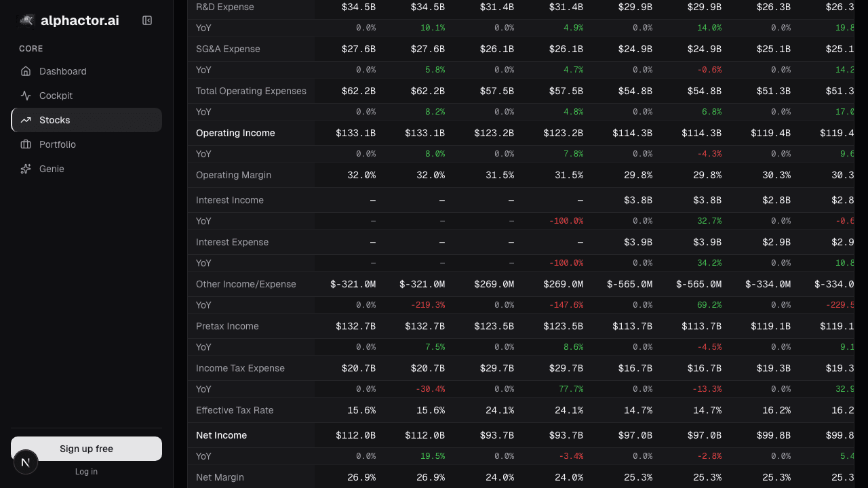868x488 pixels.
Task: Click the 19.5% Net Income YoY value
Action: pyautogui.click(x=433, y=456)
